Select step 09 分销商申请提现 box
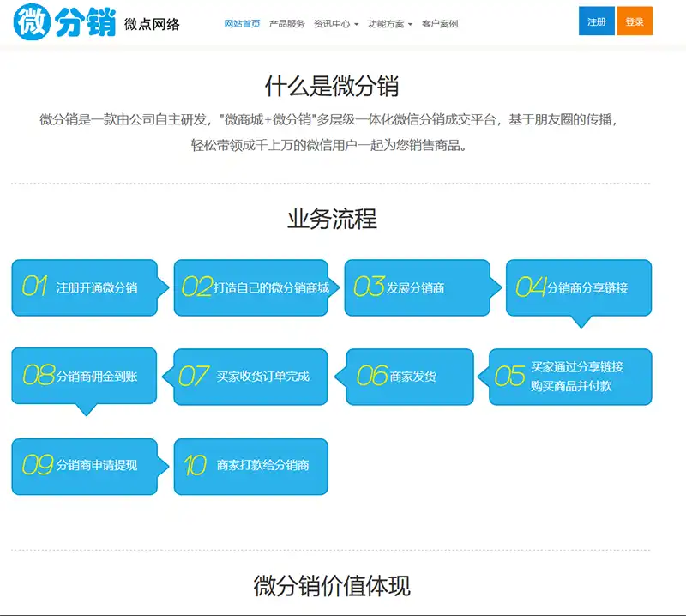Image resolution: width=686 pixels, height=616 pixels. (x=85, y=466)
